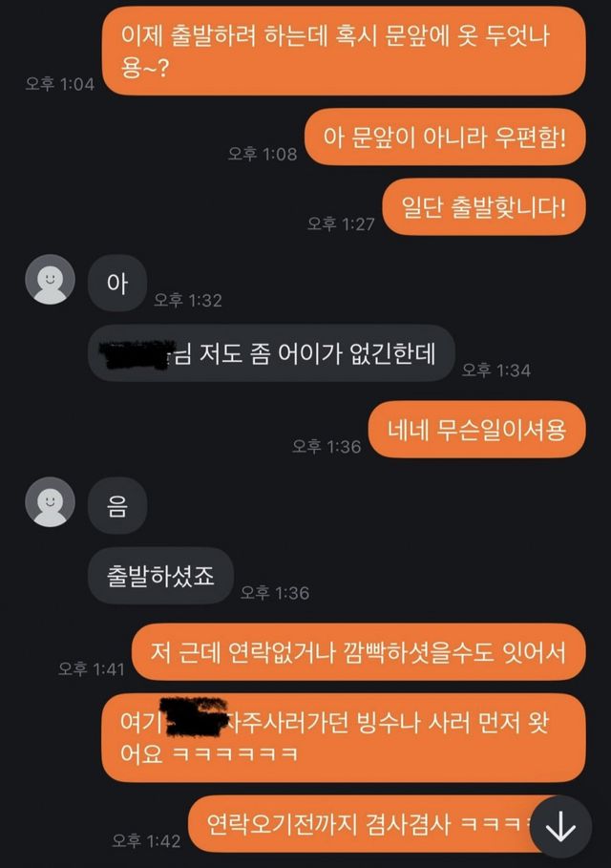Viewport: 611px width, 868px height.
Task: Tap the '네네 무슨일이셔용' orange bubble
Action: 476,430
